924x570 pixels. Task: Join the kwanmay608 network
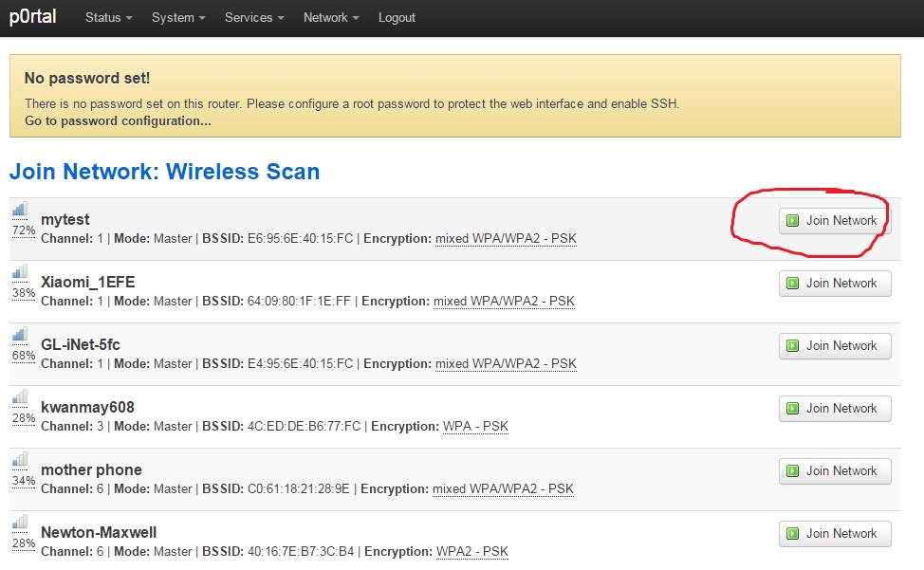tap(835, 409)
